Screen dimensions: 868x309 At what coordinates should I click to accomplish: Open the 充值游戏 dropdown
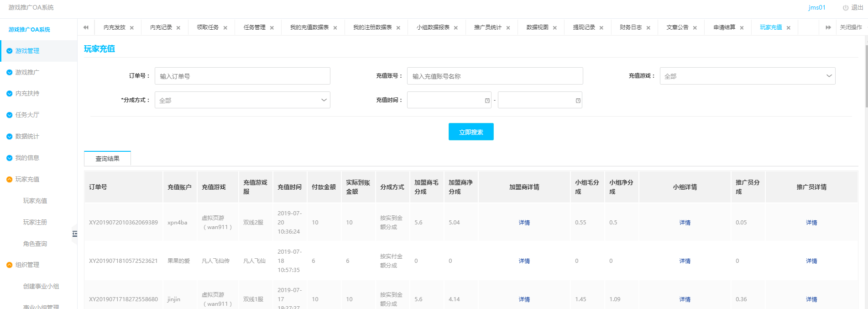click(x=747, y=76)
